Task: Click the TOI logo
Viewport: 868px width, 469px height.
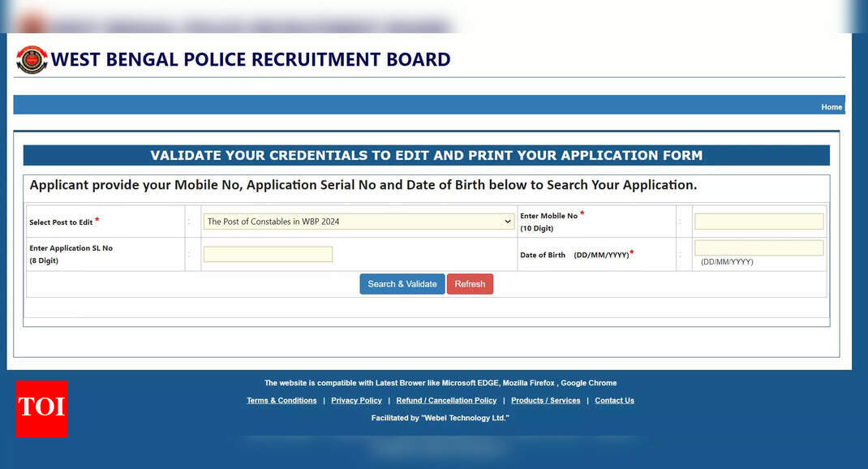Action: 41,410
